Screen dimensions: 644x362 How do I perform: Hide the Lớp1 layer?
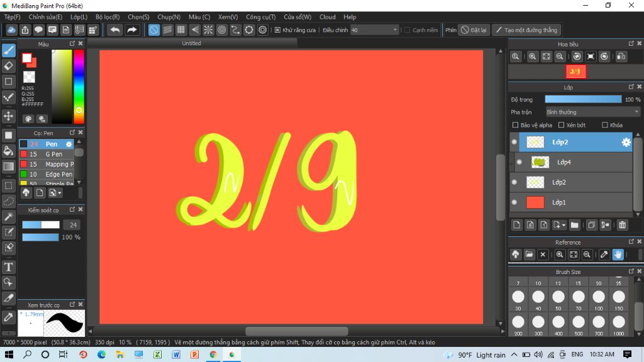[x=514, y=202]
